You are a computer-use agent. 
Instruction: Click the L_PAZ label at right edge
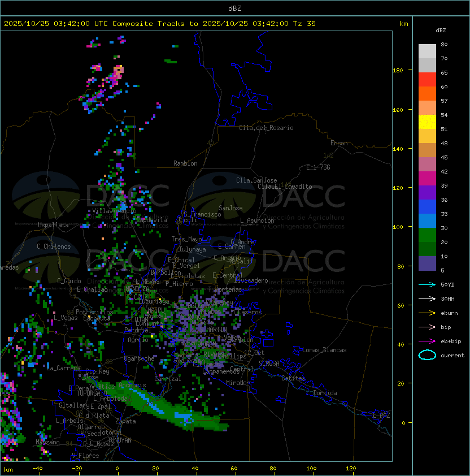(x=381, y=416)
